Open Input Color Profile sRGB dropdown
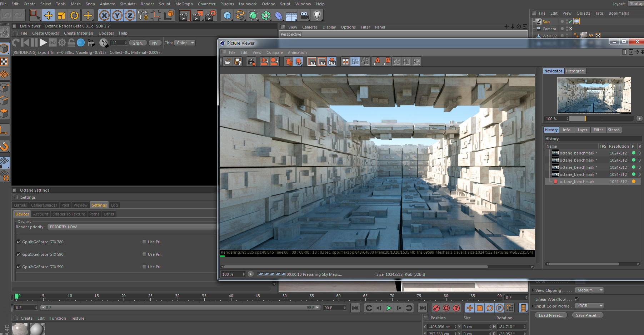The image size is (644, 335). 589,306
